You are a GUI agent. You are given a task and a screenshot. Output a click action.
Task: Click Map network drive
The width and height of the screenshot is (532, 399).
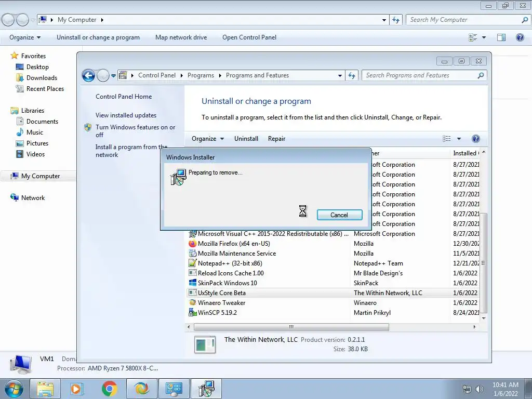pos(181,37)
